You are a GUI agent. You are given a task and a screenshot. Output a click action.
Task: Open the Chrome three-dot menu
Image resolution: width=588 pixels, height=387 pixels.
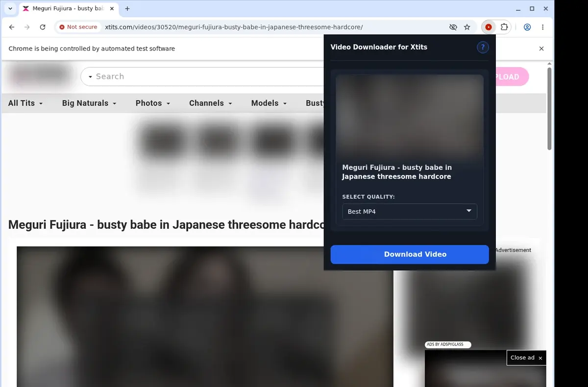click(542, 27)
